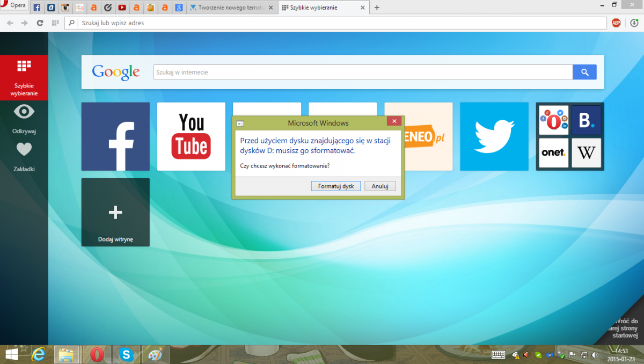
Task: Open Skype from the taskbar
Action: [126, 354]
